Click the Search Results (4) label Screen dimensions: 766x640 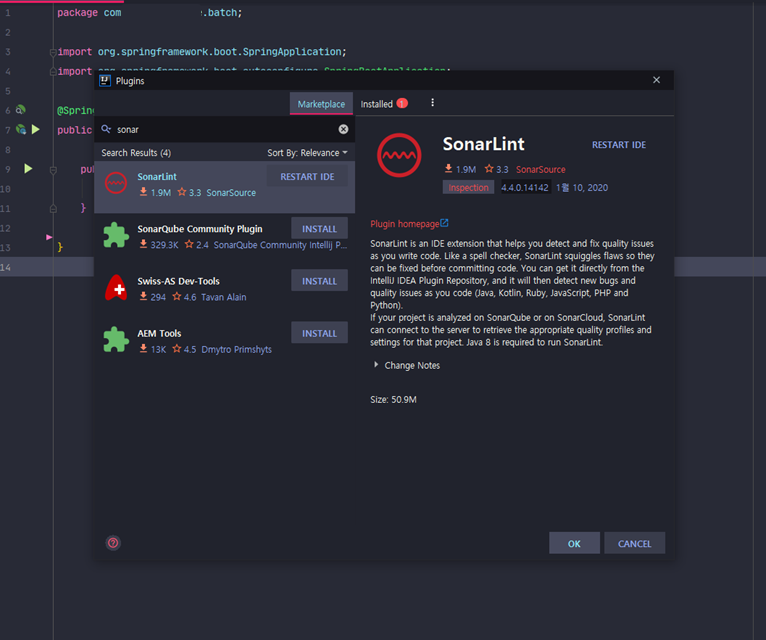tap(136, 153)
